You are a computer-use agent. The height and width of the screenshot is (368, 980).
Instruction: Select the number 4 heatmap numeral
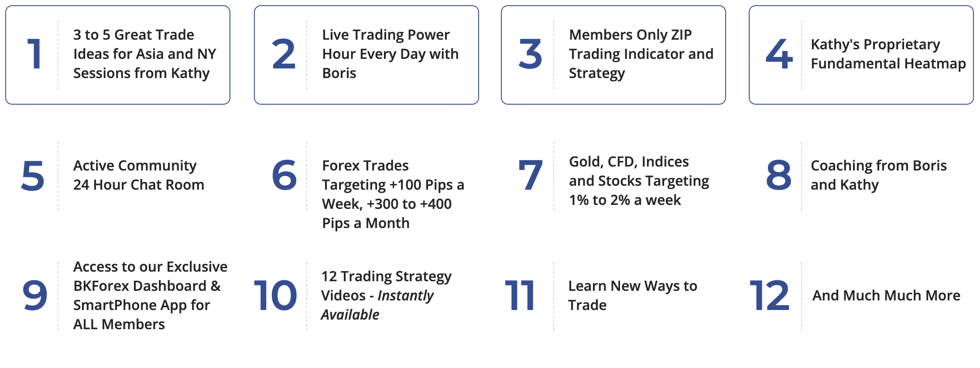point(779,54)
